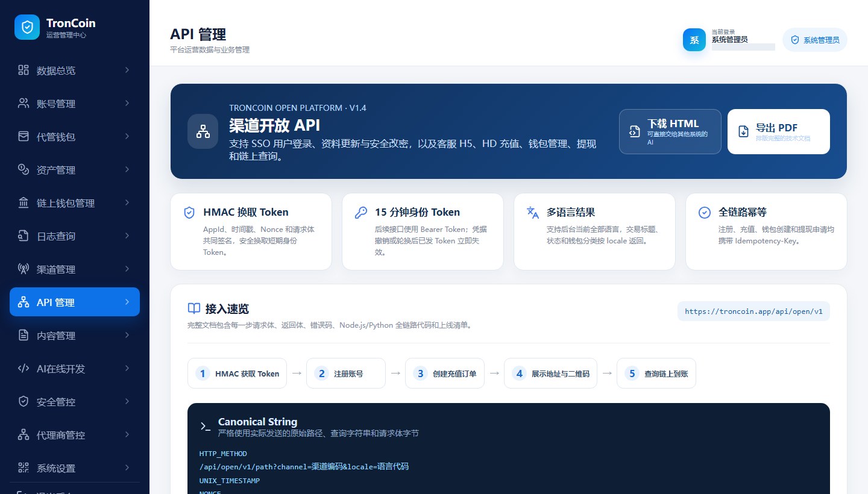Click the 系统设置 QR-code icon

pos(24,467)
